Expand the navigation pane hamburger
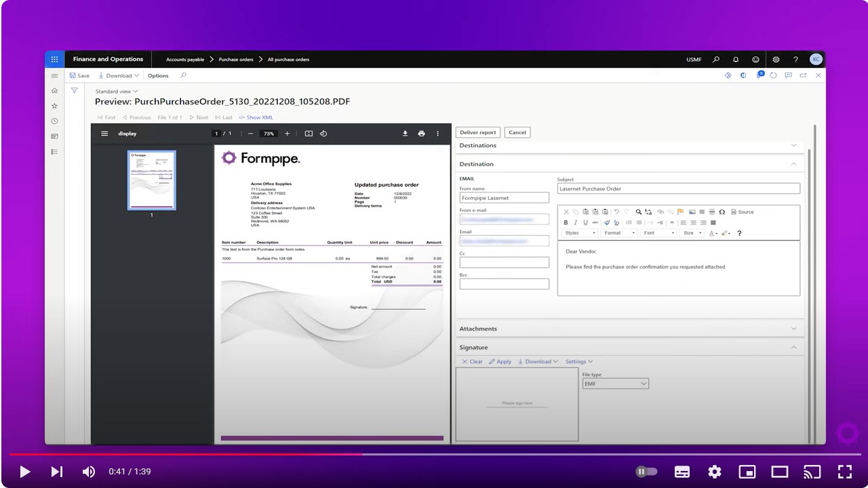Screen dimensions: 868x488 point(55,76)
